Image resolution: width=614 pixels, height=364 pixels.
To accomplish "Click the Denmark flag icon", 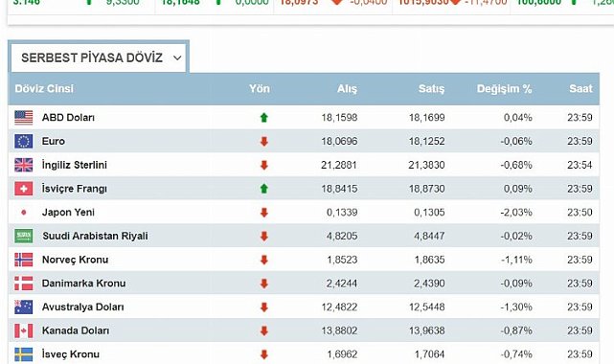I will point(24,284).
